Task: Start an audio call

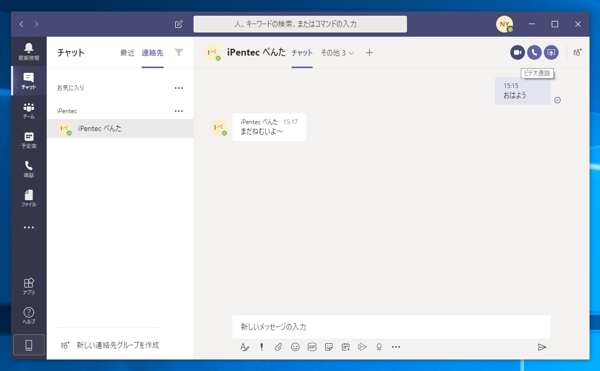Action: 534,52
